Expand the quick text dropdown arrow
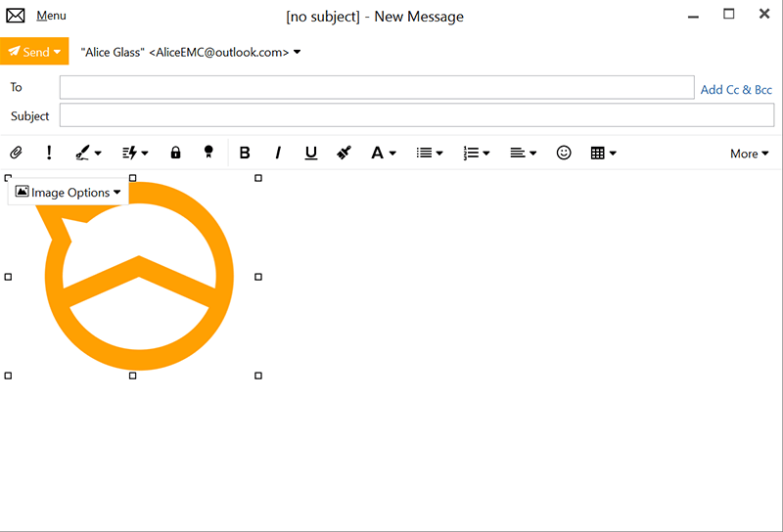This screenshot has width=783, height=532. click(145, 154)
